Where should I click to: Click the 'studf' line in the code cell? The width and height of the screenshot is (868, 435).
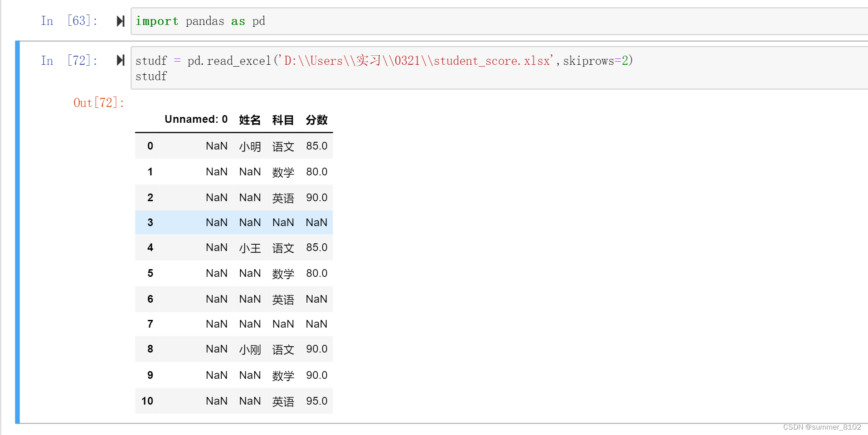pyautogui.click(x=151, y=76)
